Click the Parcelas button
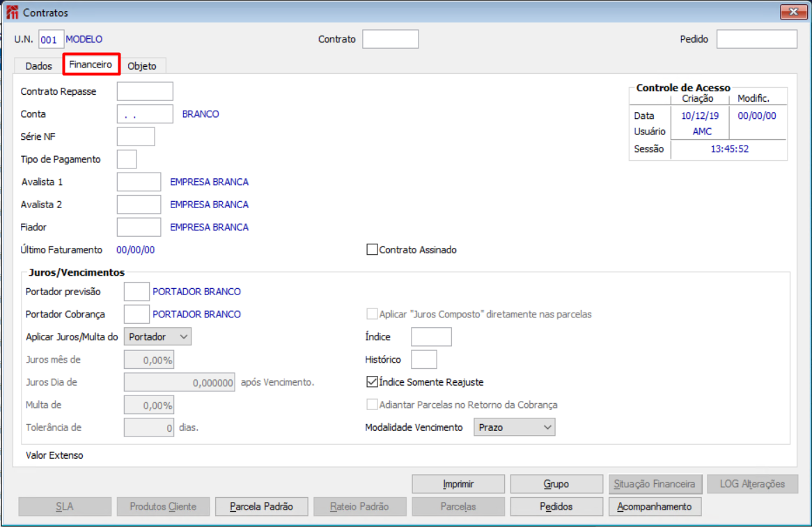812x527 pixels. click(458, 507)
